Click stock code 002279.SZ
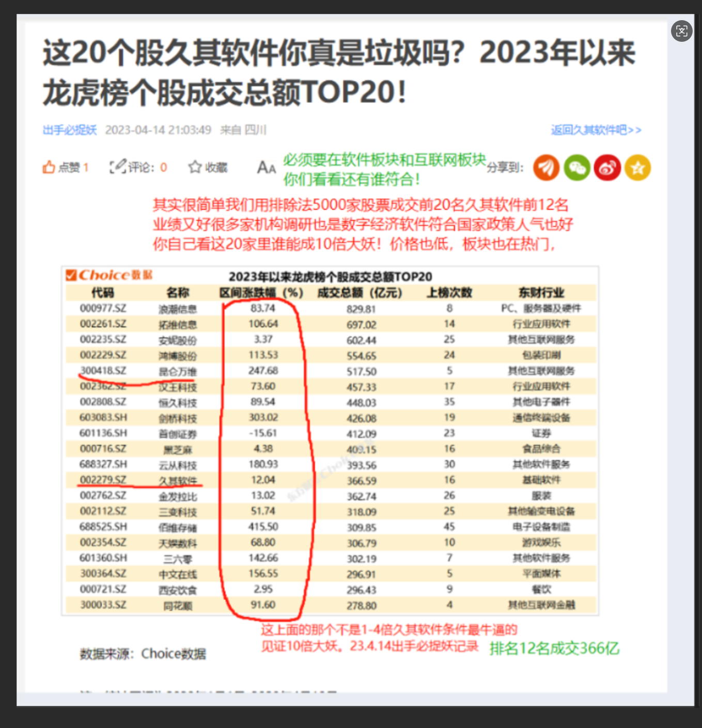The image size is (702, 728). 103,480
